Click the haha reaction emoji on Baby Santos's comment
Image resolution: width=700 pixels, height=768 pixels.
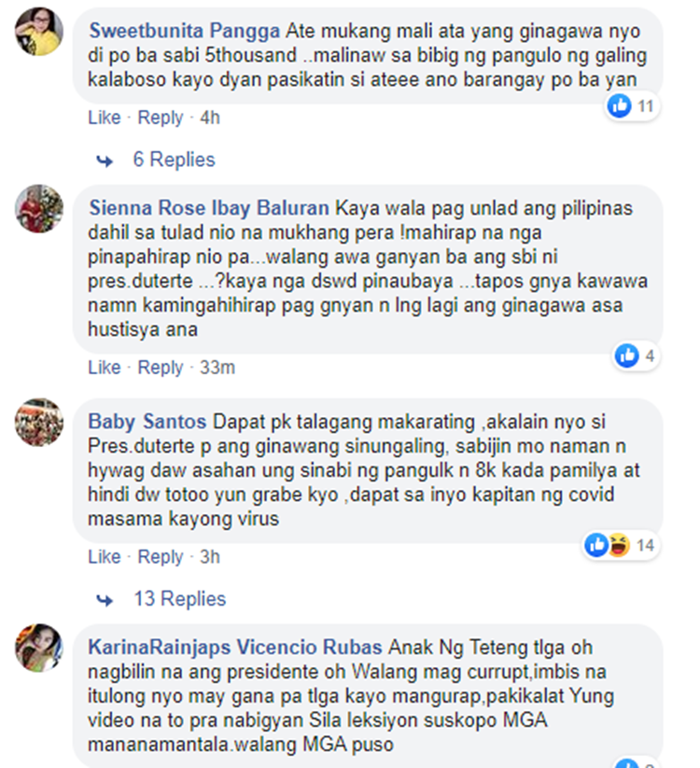click(x=619, y=545)
